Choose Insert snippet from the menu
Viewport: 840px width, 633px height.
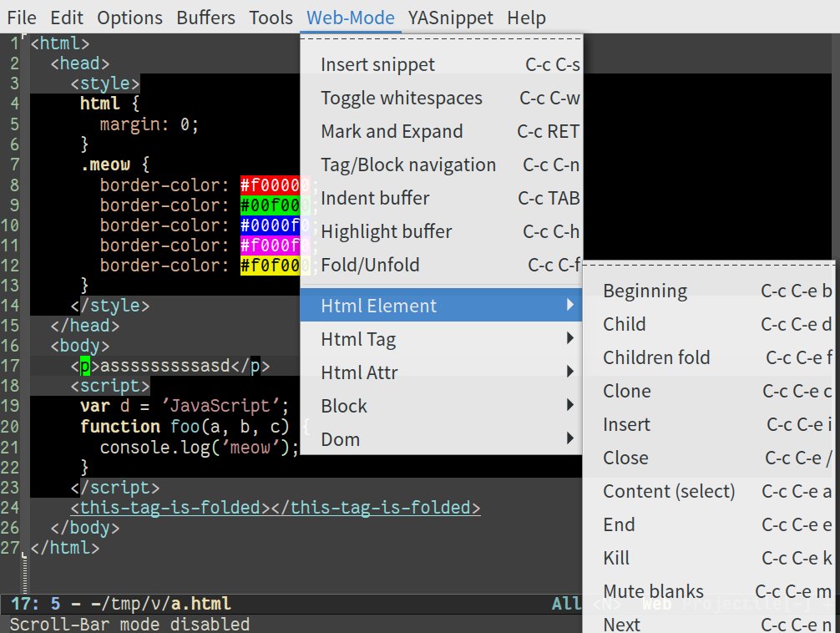(442, 64)
